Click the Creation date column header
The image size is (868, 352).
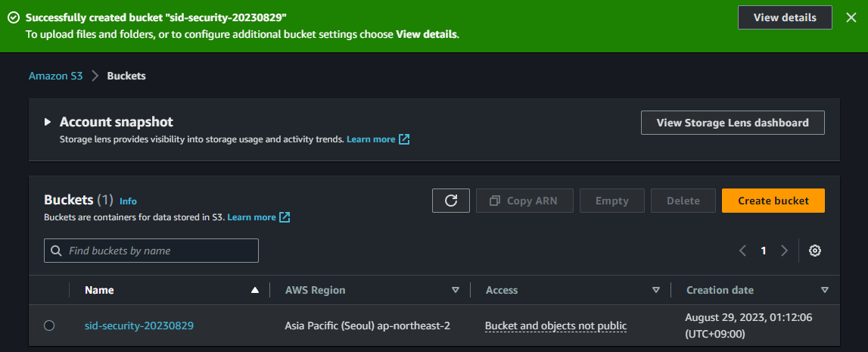[720, 290]
